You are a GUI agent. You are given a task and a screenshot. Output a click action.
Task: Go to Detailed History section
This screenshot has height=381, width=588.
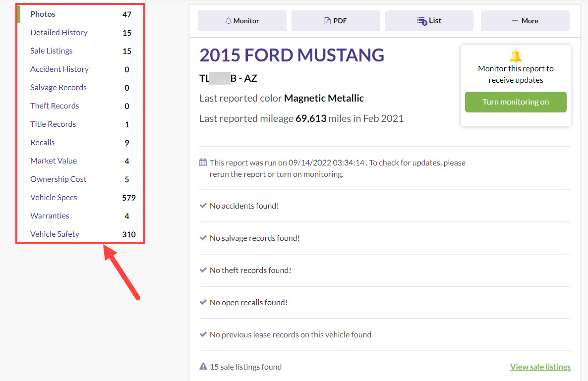[x=59, y=33]
